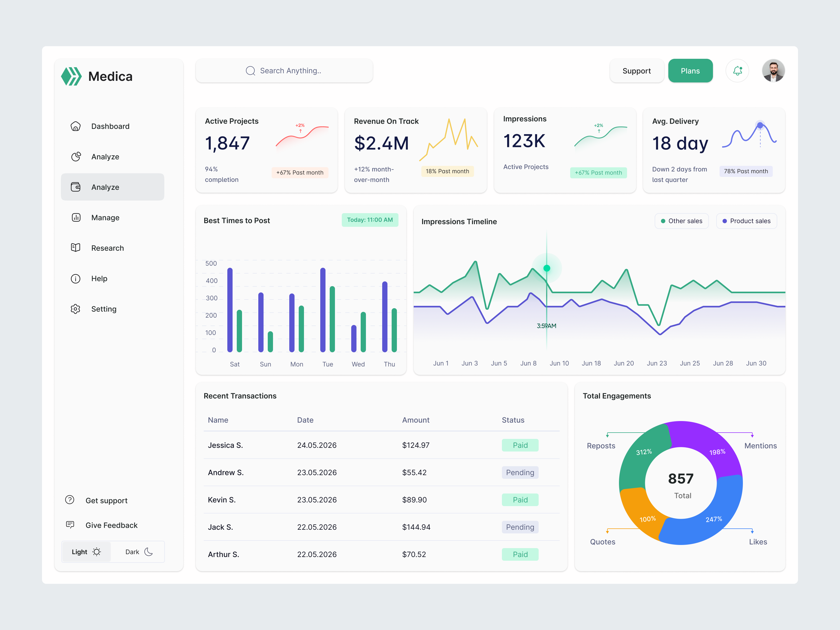Click the Get support question icon

coord(70,500)
